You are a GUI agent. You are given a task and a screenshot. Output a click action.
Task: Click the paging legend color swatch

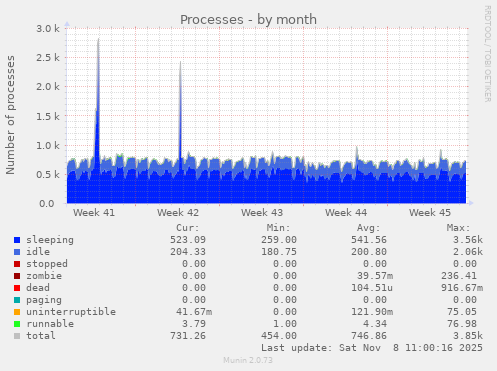pos(17,300)
